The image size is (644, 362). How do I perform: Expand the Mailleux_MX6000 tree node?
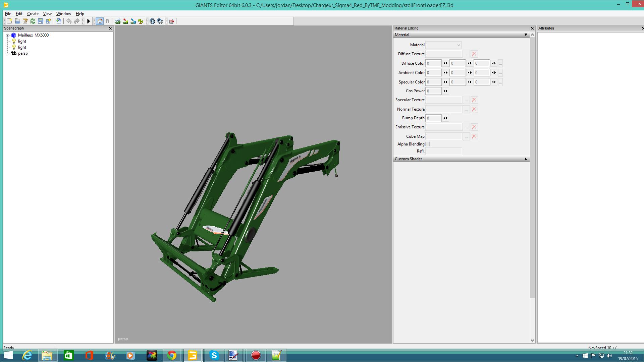pyautogui.click(x=7, y=36)
